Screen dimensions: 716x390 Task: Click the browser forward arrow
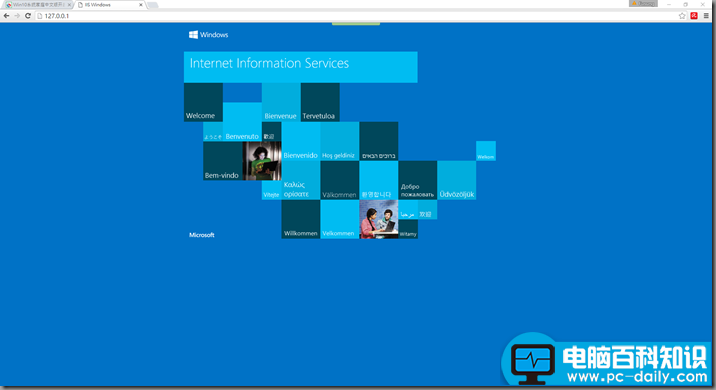click(x=17, y=16)
